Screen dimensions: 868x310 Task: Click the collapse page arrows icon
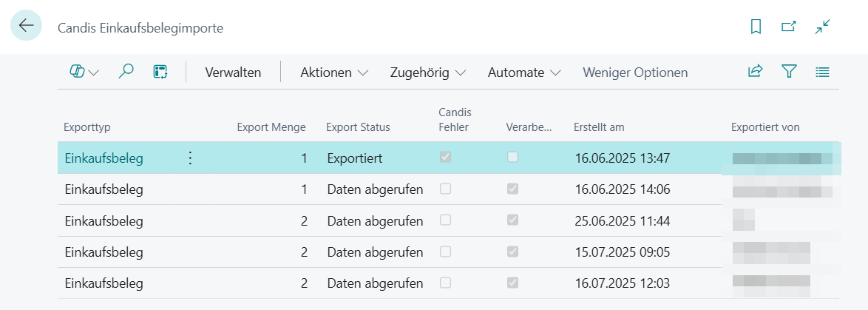click(x=823, y=27)
